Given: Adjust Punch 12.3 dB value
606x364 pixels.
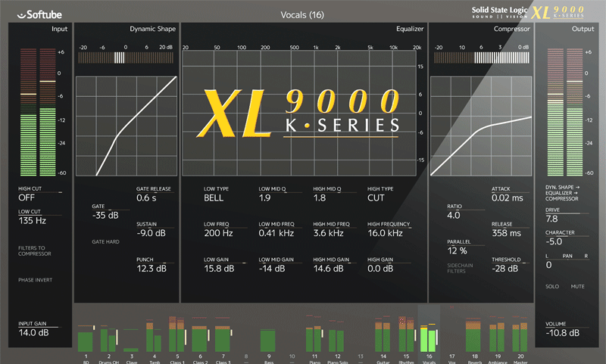Looking at the screenshot, I should point(151,269).
